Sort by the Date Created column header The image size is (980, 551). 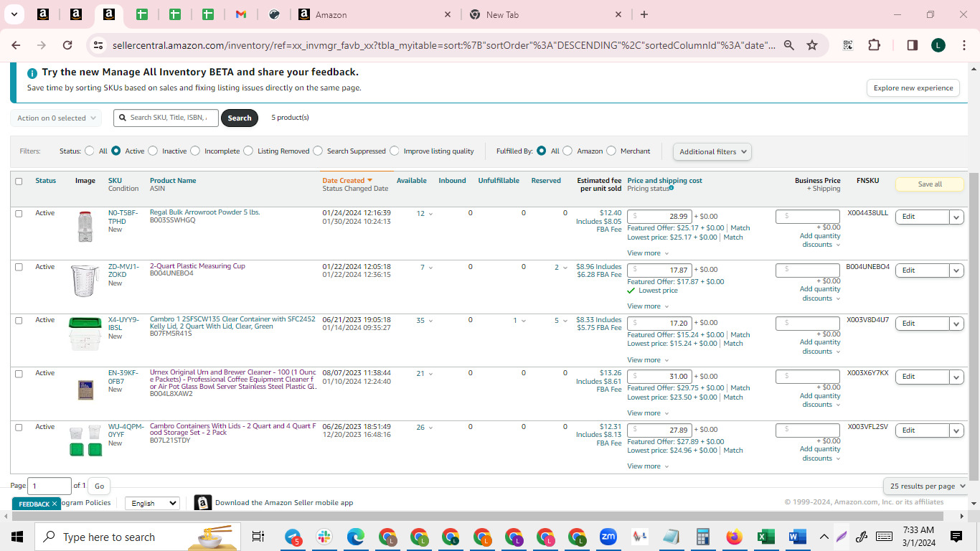coord(347,181)
